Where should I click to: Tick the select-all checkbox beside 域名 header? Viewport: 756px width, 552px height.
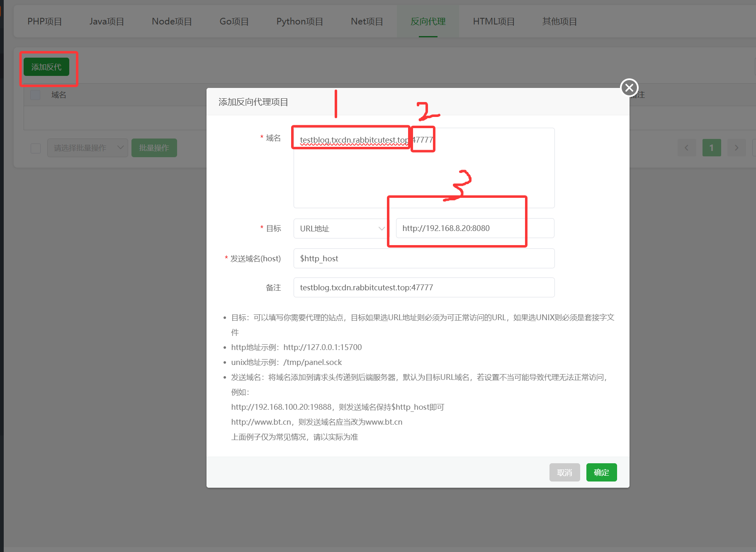[x=36, y=95]
